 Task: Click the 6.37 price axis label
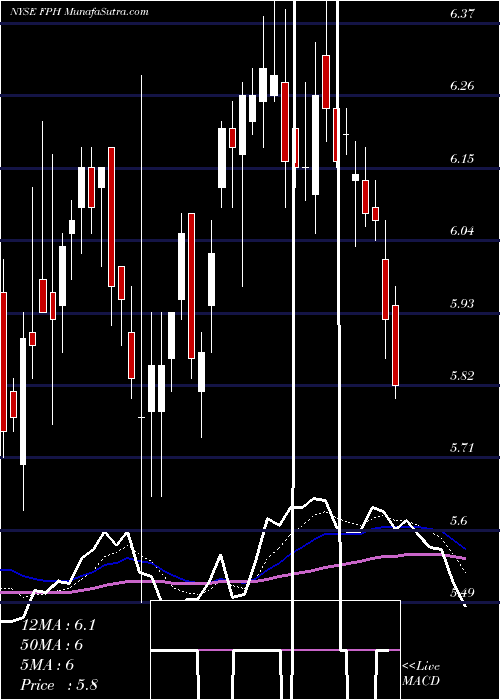click(462, 14)
